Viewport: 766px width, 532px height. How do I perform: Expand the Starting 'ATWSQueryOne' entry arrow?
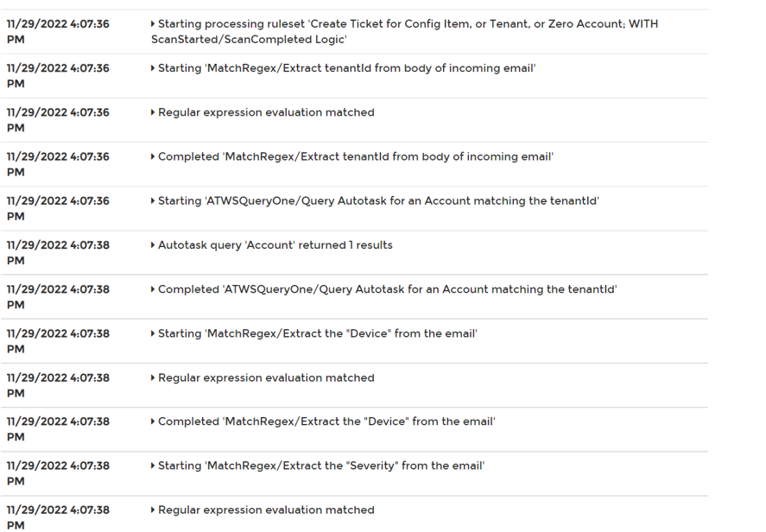154,201
